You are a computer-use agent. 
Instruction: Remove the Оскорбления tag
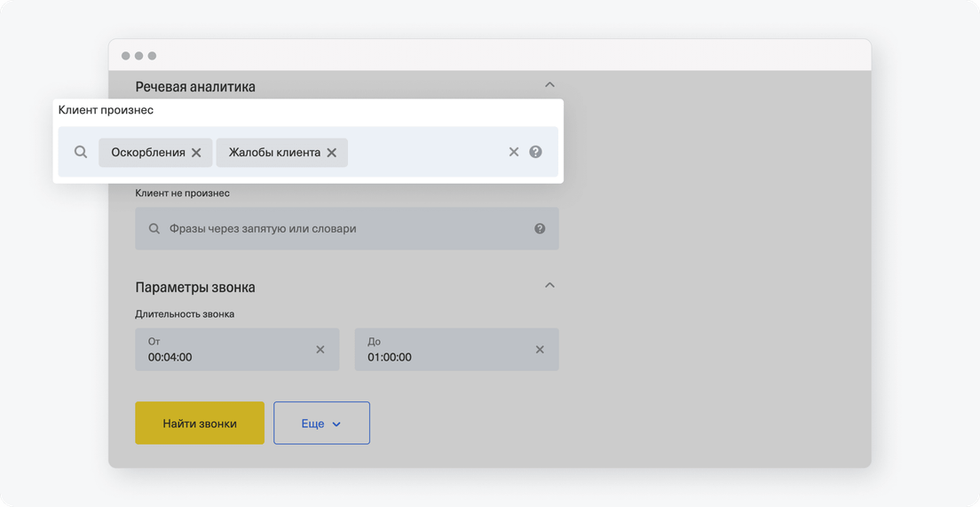pyautogui.click(x=196, y=153)
